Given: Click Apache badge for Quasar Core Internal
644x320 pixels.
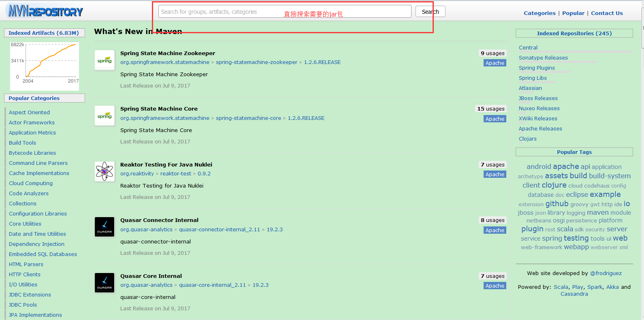Looking at the screenshot, I should (495, 286).
